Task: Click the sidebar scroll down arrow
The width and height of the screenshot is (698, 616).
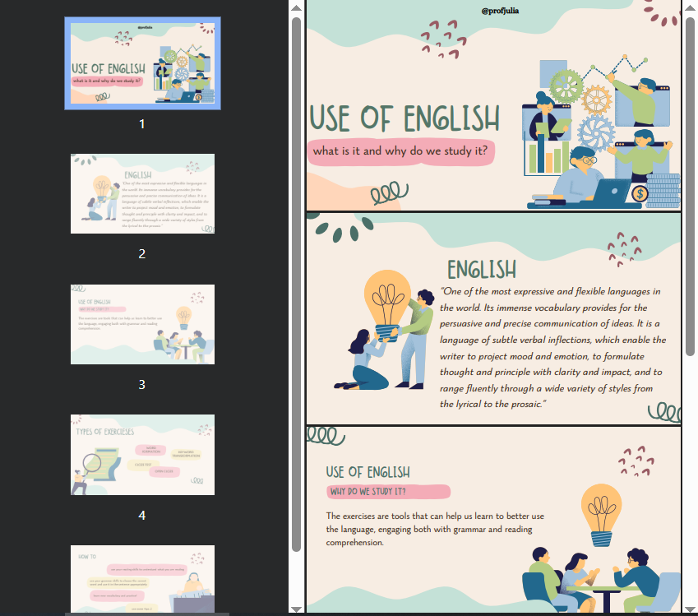Action: click(x=297, y=609)
